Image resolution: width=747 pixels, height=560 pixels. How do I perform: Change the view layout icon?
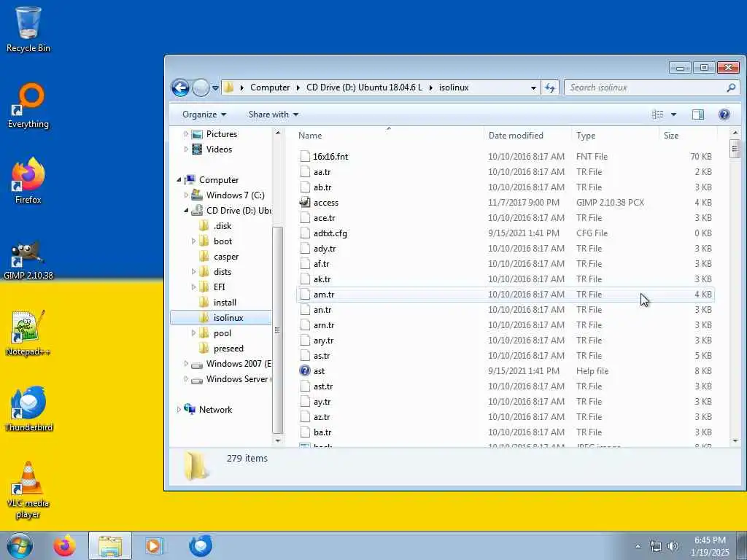tap(658, 114)
